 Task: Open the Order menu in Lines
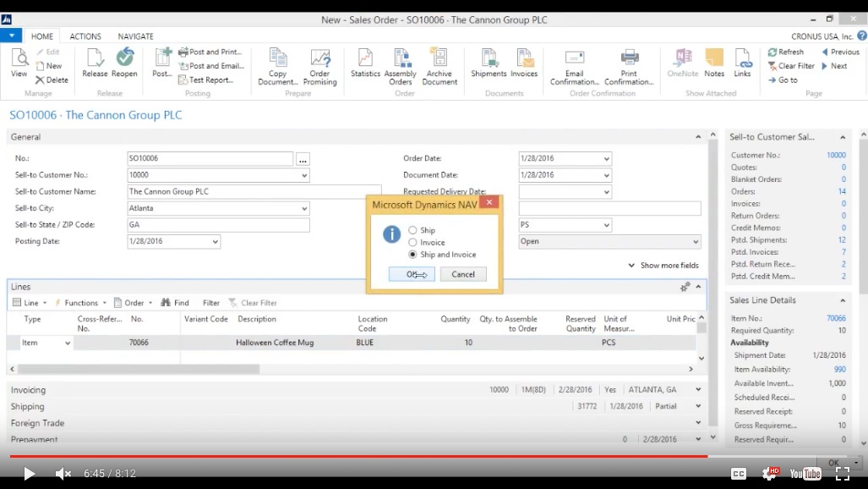(133, 303)
